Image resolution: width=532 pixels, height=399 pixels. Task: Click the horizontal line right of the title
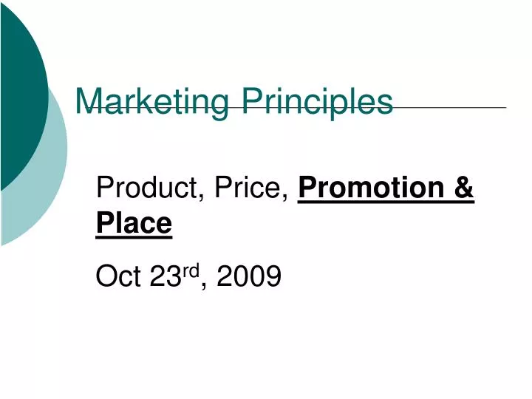point(450,108)
